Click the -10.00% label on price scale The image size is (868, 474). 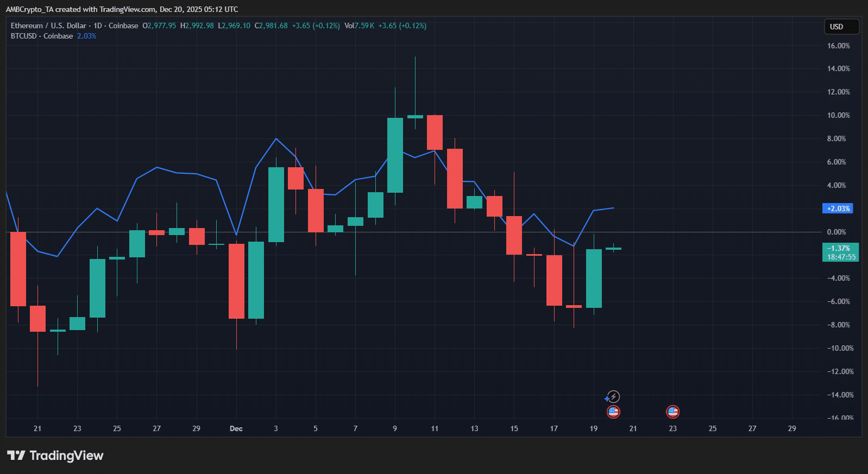[838, 348]
